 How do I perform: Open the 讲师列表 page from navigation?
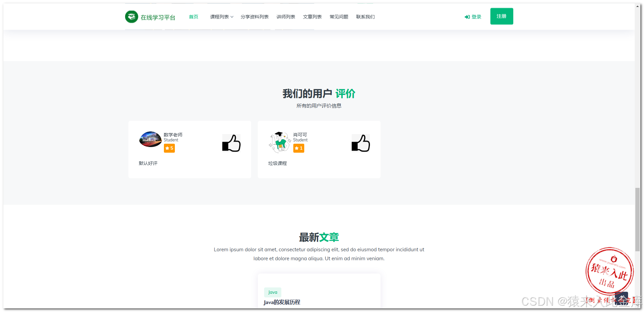click(286, 17)
